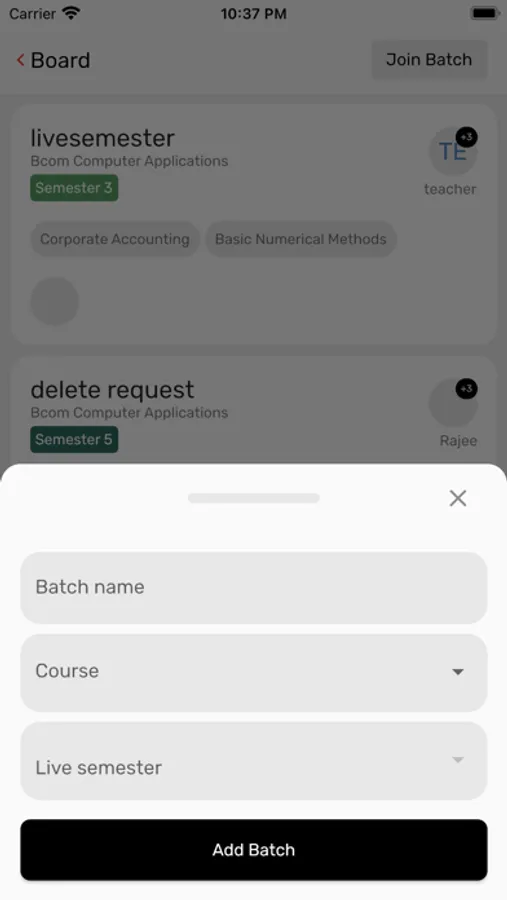Image resolution: width=507 pixels, height=900 pixels.
Task: Select the Course field
Action: 254,673
